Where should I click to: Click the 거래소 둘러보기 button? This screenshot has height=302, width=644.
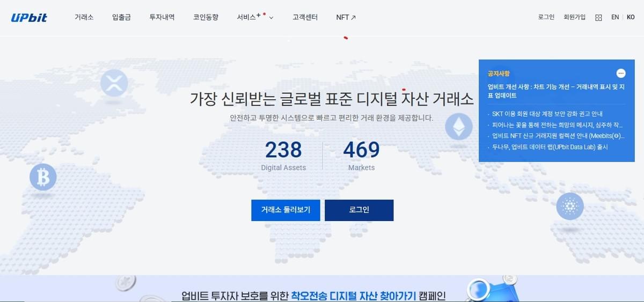pyautogui.click(x=286, y=210)
